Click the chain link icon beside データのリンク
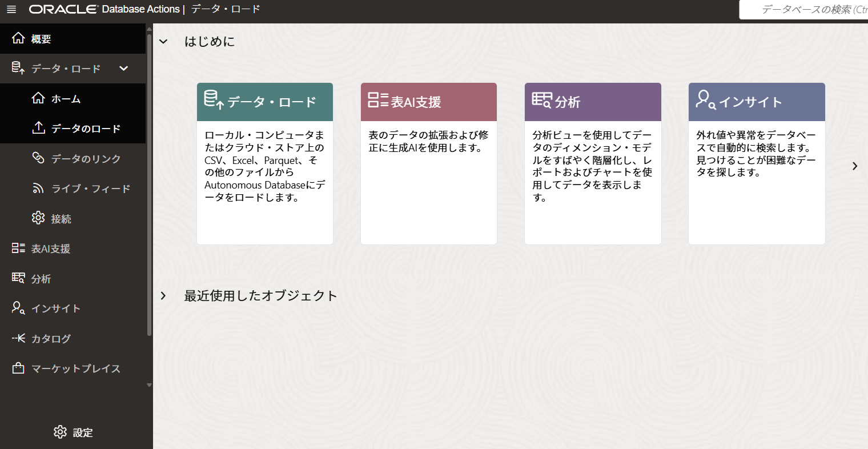 click(x=38, y=158)
